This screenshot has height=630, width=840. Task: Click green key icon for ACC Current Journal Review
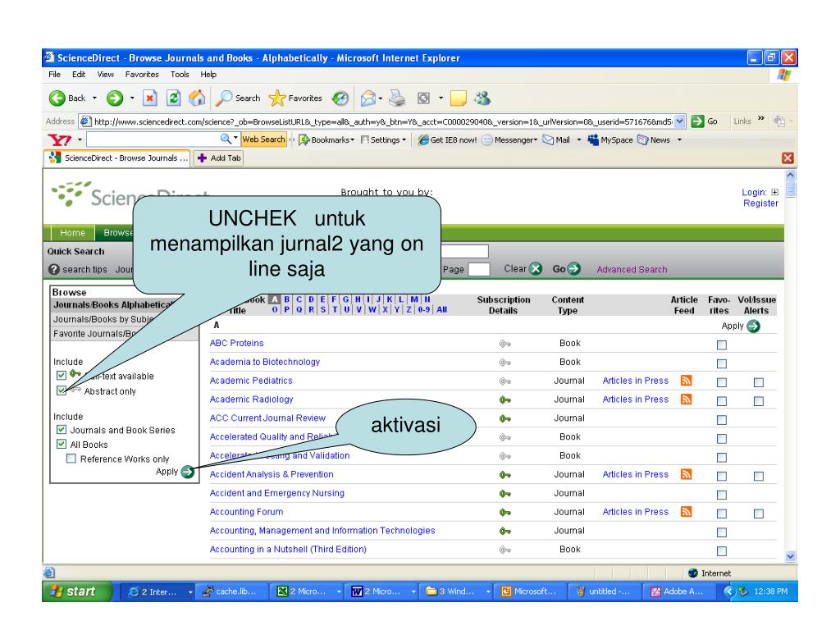click(504, 418)
